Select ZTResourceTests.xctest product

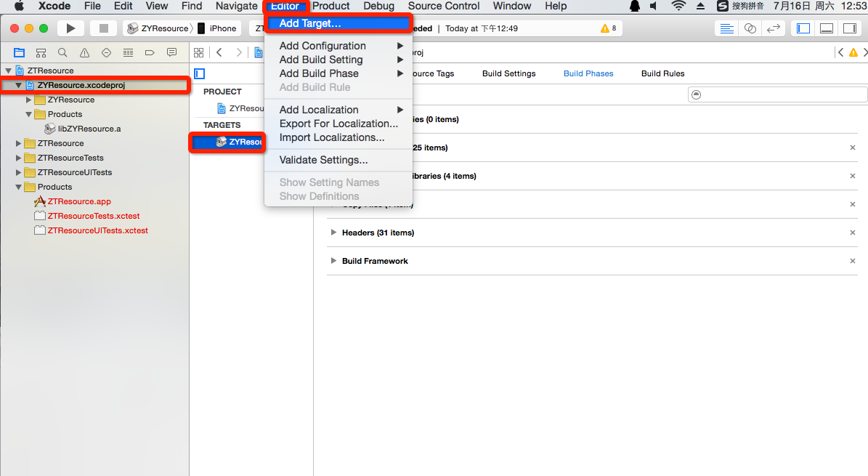point(93,216)
